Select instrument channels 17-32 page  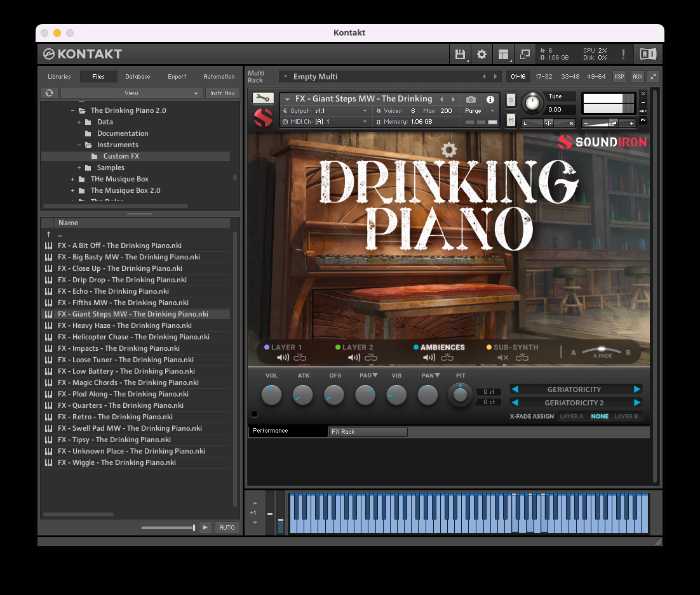(x=544, y=77)
